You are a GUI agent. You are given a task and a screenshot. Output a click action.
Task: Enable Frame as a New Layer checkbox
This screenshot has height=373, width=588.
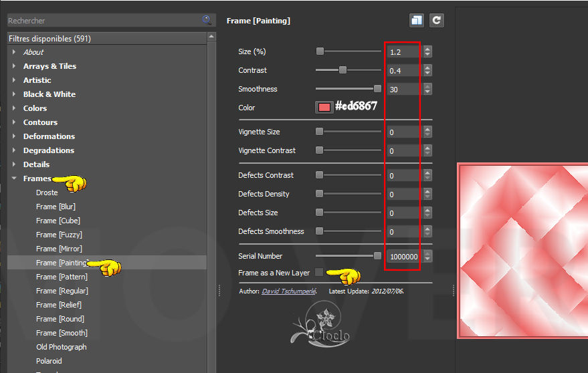coord(320,273)
